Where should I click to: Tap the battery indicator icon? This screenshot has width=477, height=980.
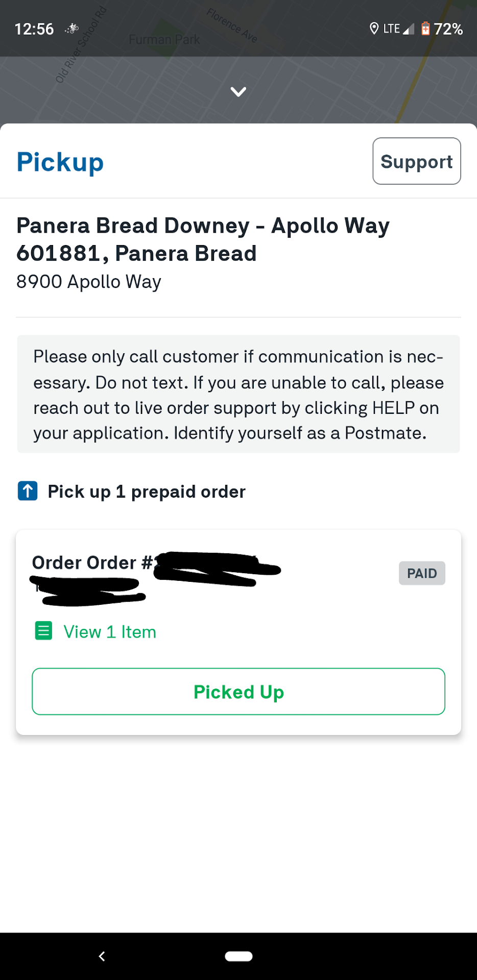tap(425, 29)
